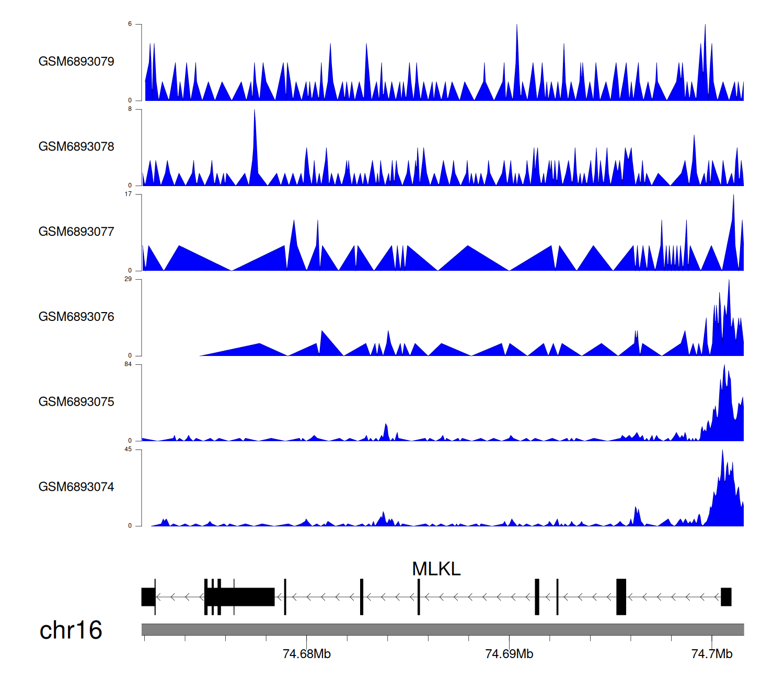Click the rightmost MLKL exon near 74.7Mb

pos(726,597)
